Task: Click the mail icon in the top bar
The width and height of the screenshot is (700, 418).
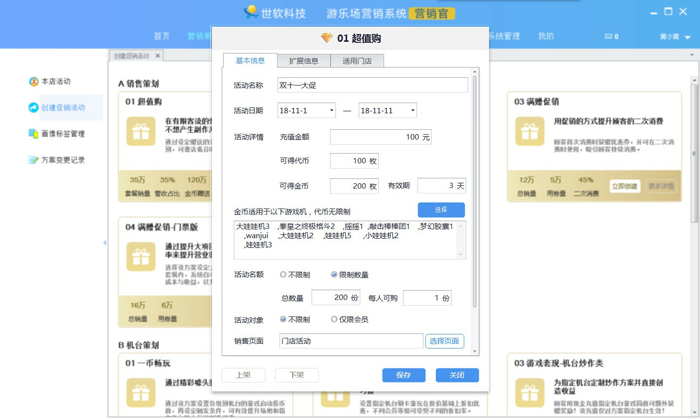Action: point(608,37)
